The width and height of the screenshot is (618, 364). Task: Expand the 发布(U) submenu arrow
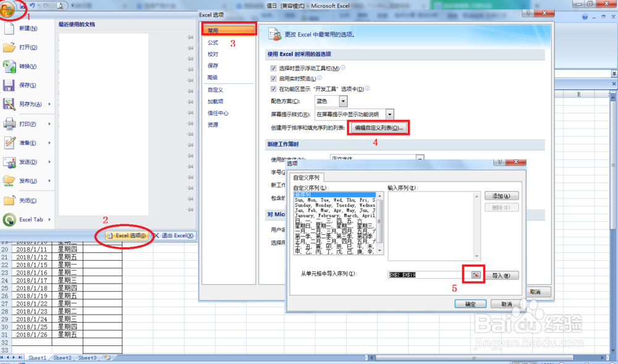49,180
